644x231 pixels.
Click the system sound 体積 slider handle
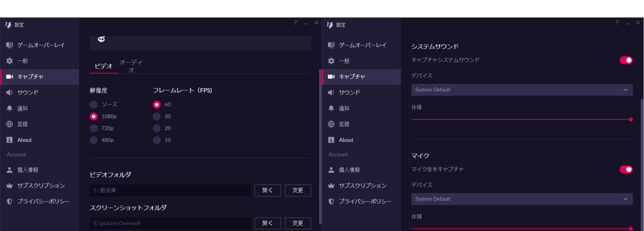coord(631,119)
